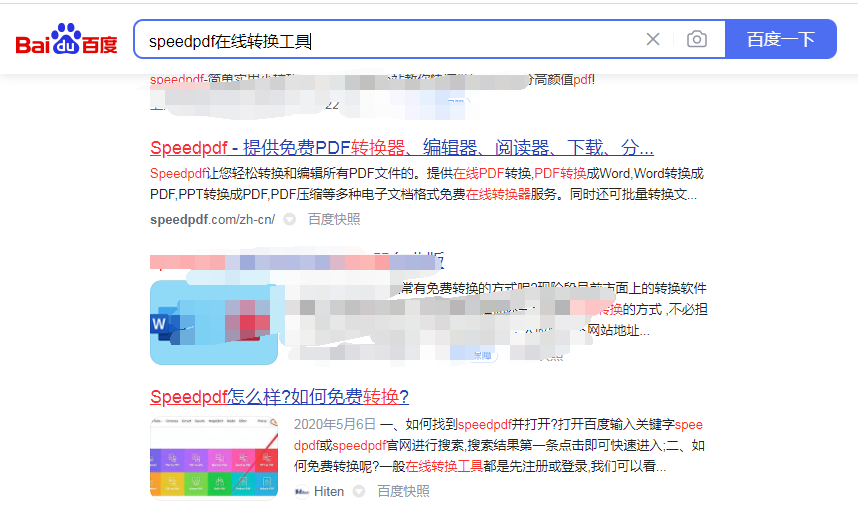Open 百度快照 beside Hiten
The height and width of the screenshot is (513, 858).
(x=403, y=492)
